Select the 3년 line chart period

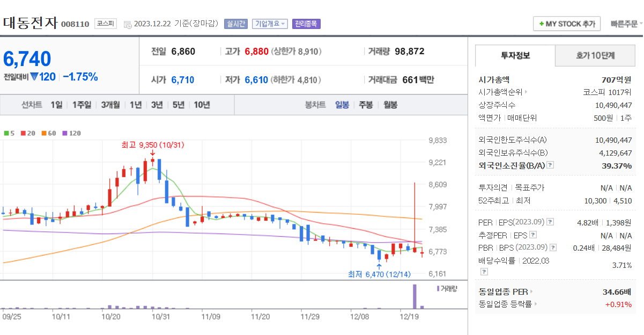pyautogui.click(x=157, y=105)
